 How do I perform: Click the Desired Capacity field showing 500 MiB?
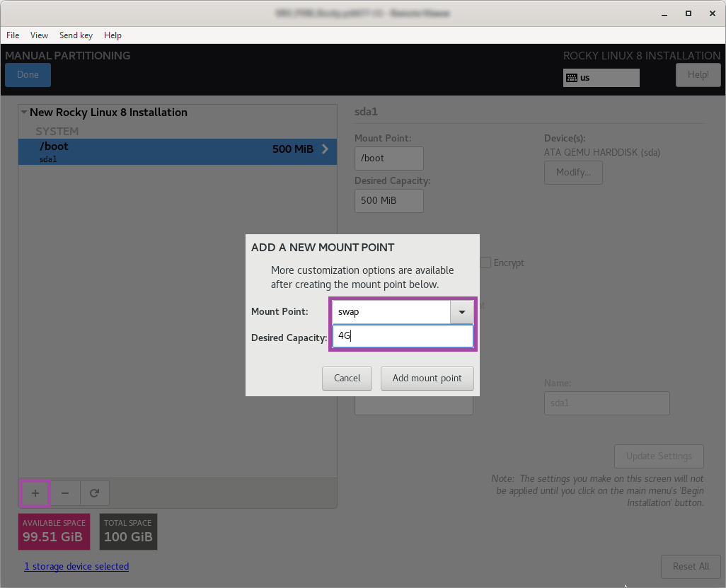389,200
